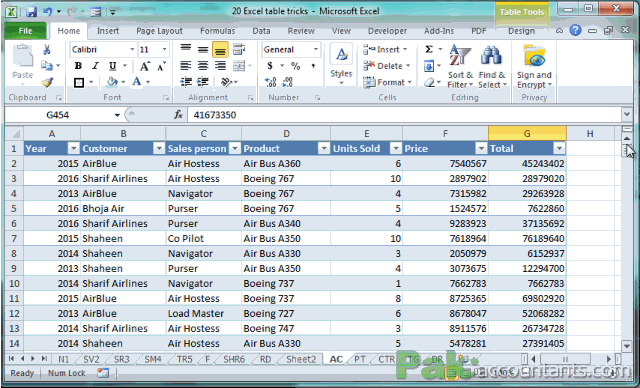The width and height of the screenshot is (640, 388).
Task: Open the Customer column filter dropdown
Action: pyautogui.click(x=159, y=149)
